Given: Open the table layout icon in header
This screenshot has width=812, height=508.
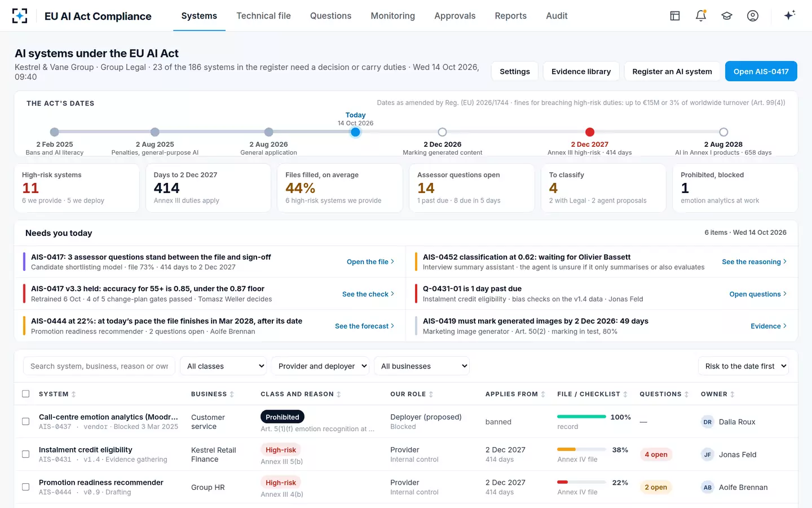Looking at the screenshot, I should pyautogui.click(x=675, y=16).
